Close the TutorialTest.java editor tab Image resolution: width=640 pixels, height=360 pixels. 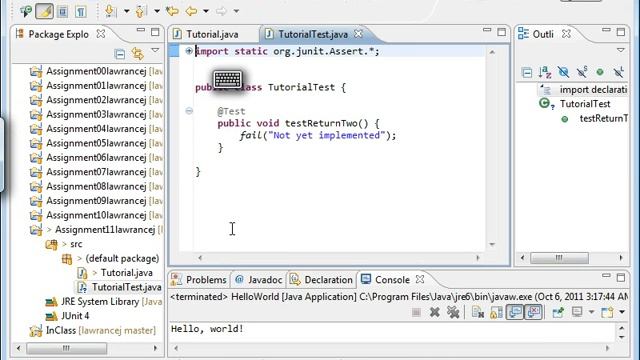(x=358, y=34)
